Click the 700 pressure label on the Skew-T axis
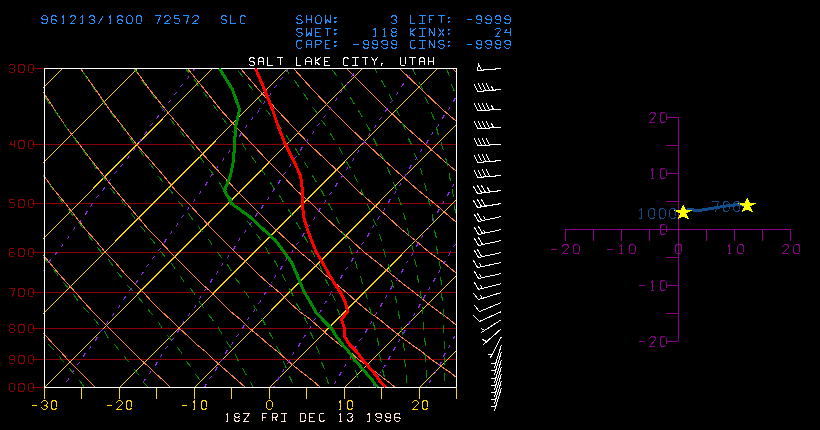 click(21, 292)
